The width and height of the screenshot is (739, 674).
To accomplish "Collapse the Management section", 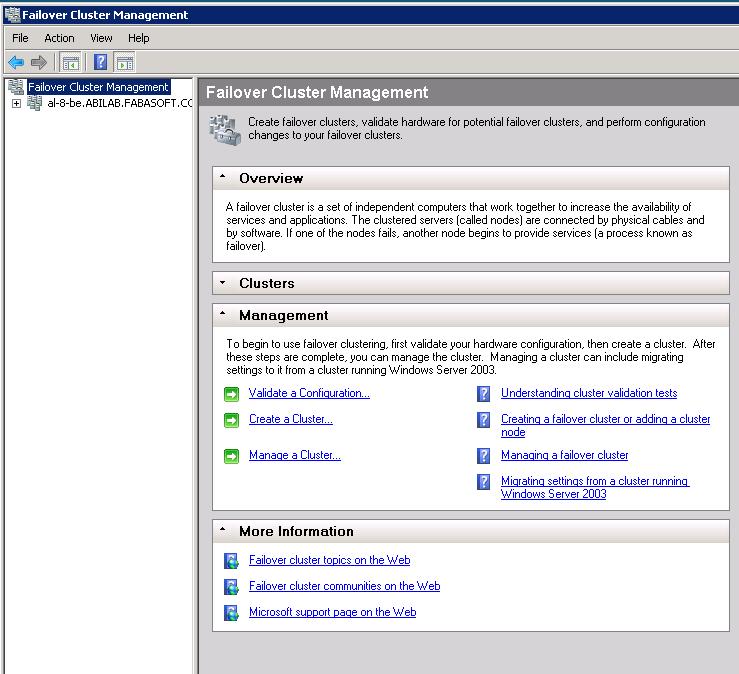I will pyautogui.click(x=223, y=315).
